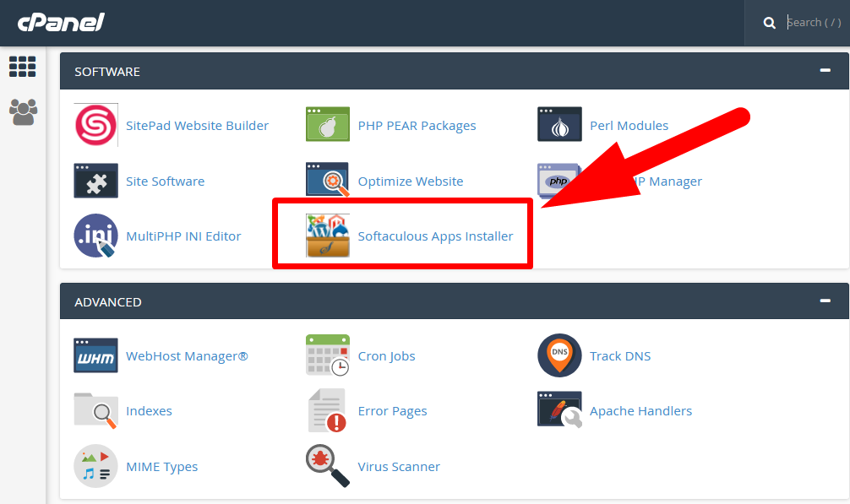Follow the PHP PEAR Packages link

coord(417,126)
